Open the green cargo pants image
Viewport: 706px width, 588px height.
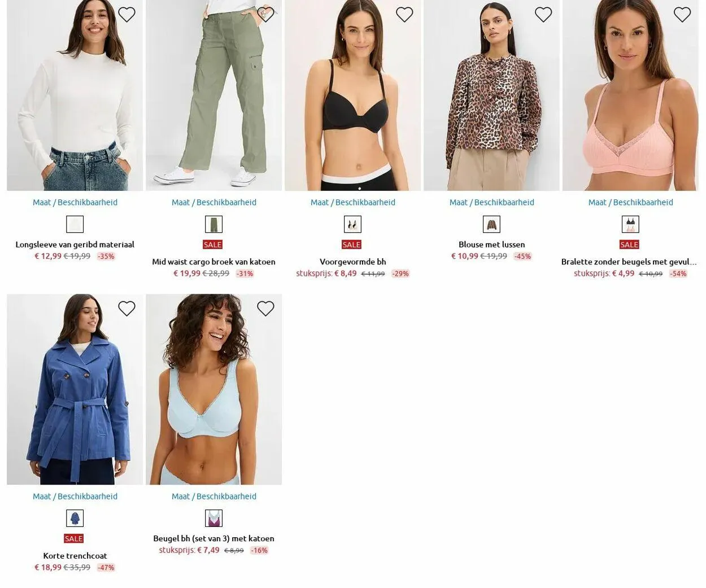pyautogui.click(x=213, y=95)
